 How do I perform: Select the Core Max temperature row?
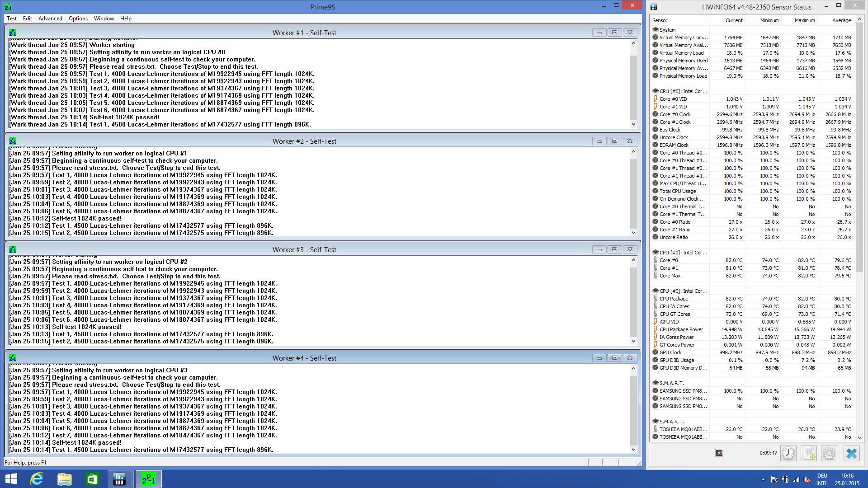click(x=670, y=276)
